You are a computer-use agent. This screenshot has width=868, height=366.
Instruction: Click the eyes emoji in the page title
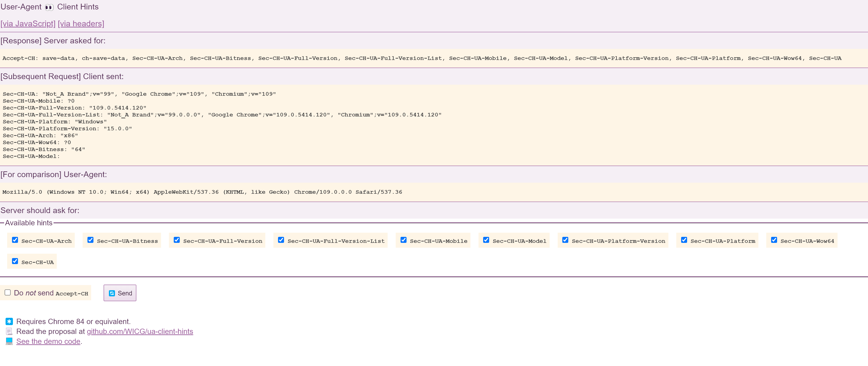coord(49,7)
